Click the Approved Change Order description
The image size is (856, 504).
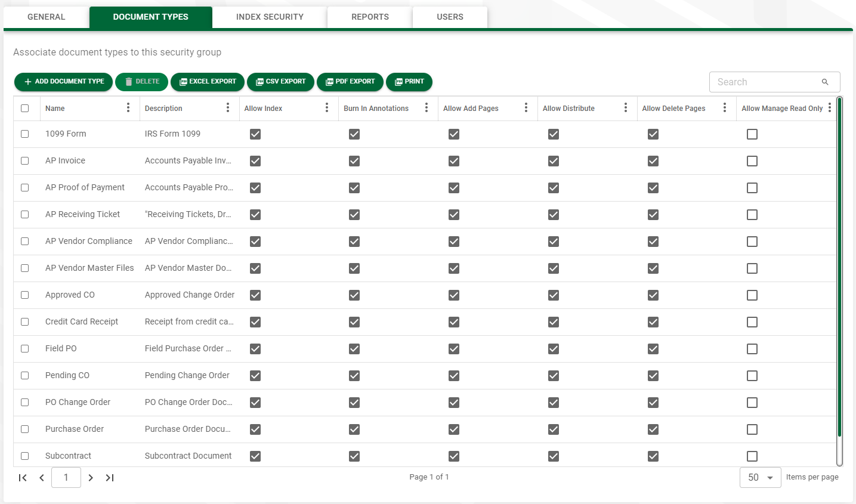[190, 295]
